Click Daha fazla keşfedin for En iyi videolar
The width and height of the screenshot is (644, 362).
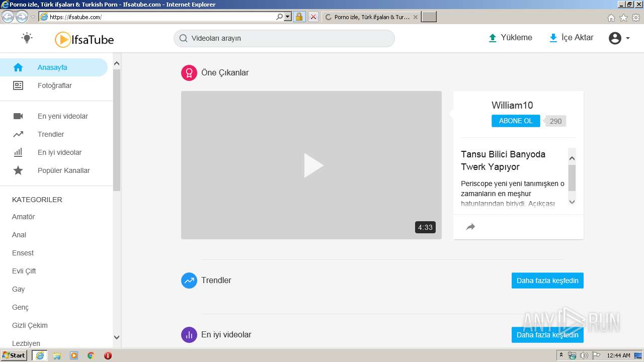(547, 335)
